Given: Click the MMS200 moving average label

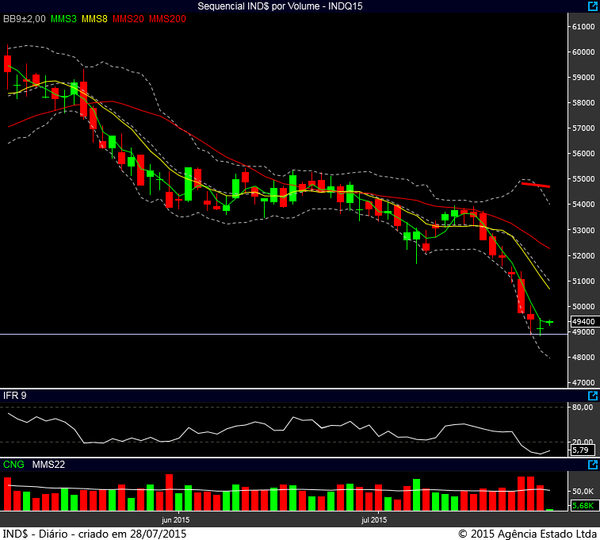Looking at the screenshot, I should pos(166,19).
